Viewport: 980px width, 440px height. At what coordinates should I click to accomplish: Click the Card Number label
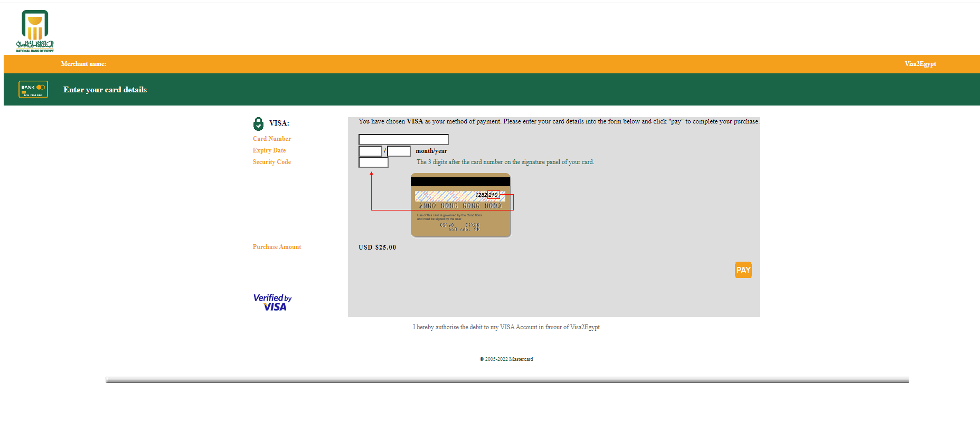click(x=272, y=139)
